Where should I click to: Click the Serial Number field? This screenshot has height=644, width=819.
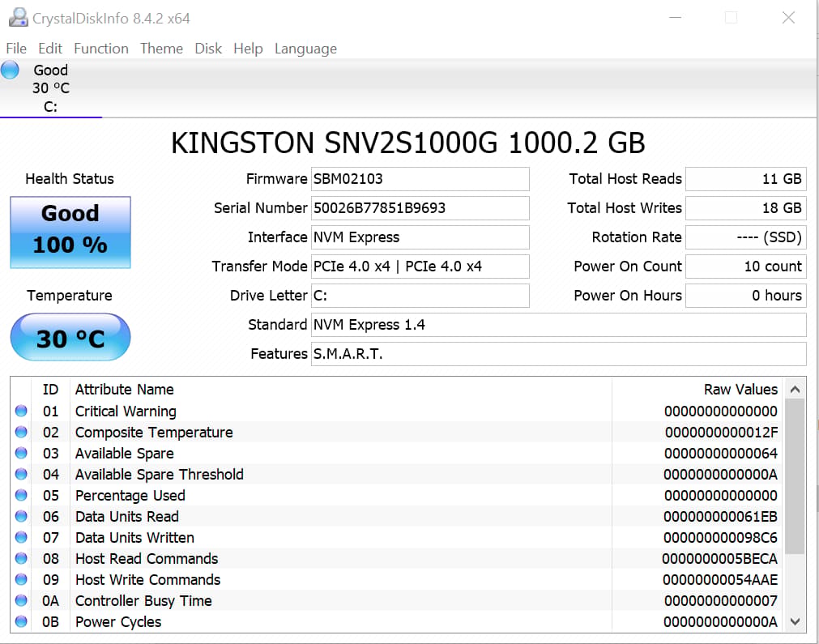[420, 208]
